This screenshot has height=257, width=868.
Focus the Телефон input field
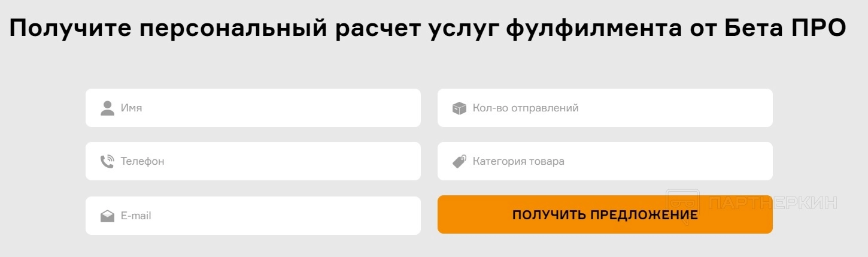[x=269, y=161]
